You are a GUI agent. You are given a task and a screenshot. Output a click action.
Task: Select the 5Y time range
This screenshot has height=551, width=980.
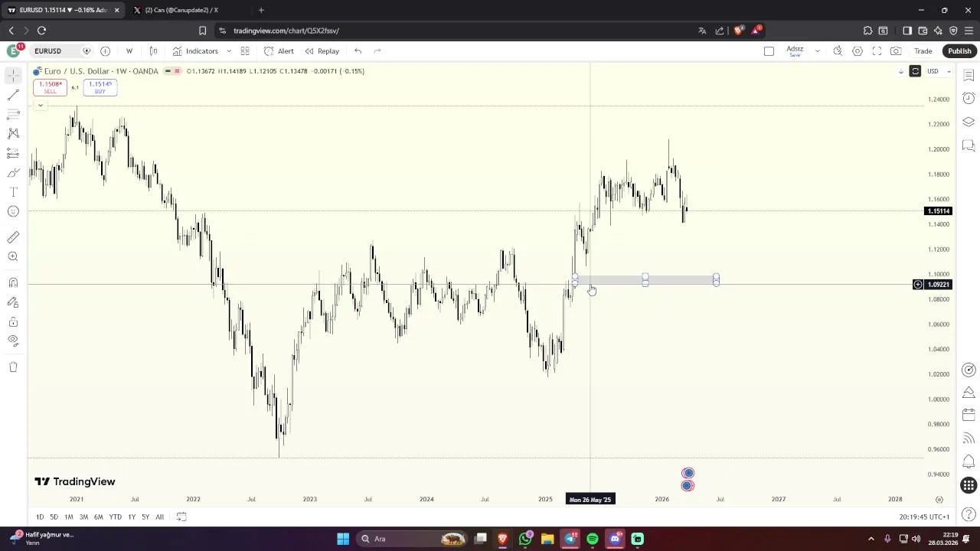coord(145,517)
